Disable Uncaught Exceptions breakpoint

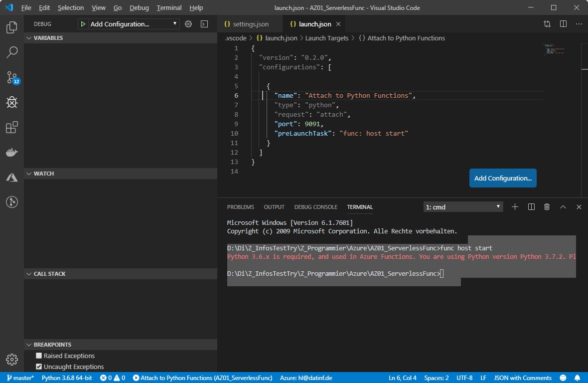[x=39, y=367]
